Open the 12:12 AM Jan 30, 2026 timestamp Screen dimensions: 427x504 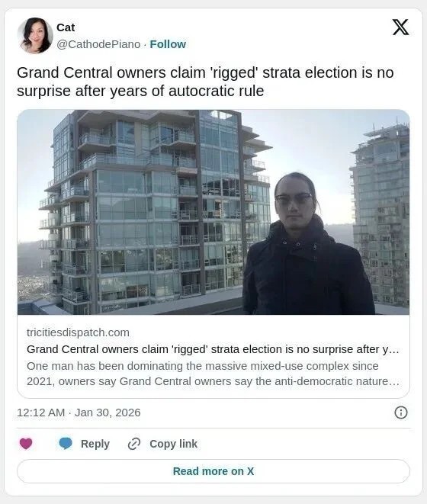point(79,413)
